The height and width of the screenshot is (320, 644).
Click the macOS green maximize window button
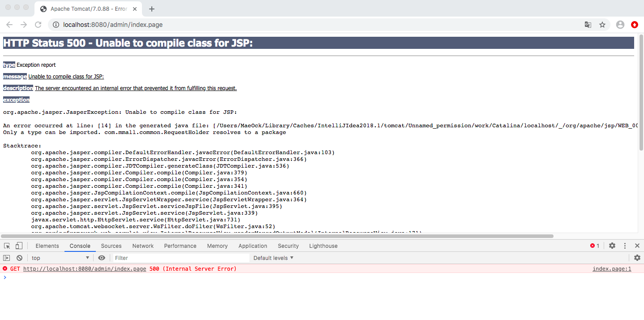(26, 7)
